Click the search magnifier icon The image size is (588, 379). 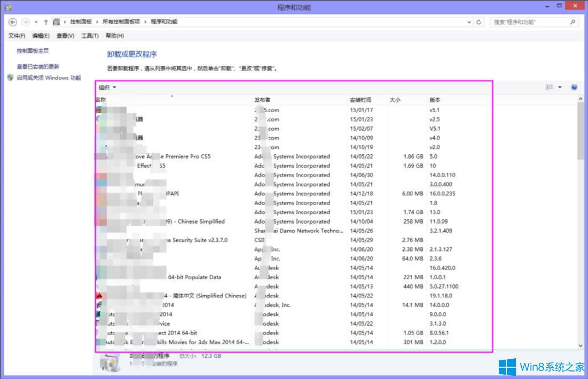point(571,22)
